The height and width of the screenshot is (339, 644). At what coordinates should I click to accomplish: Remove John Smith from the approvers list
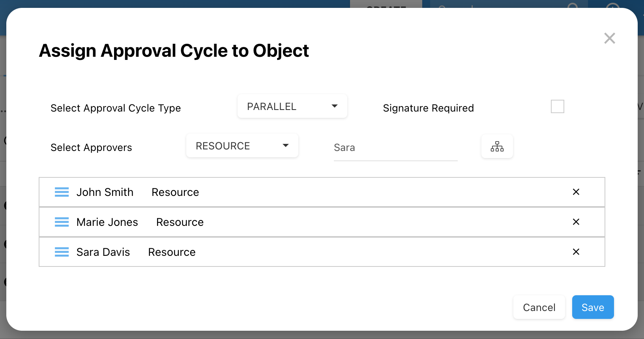pyautogui.click(x=576, y=192)
